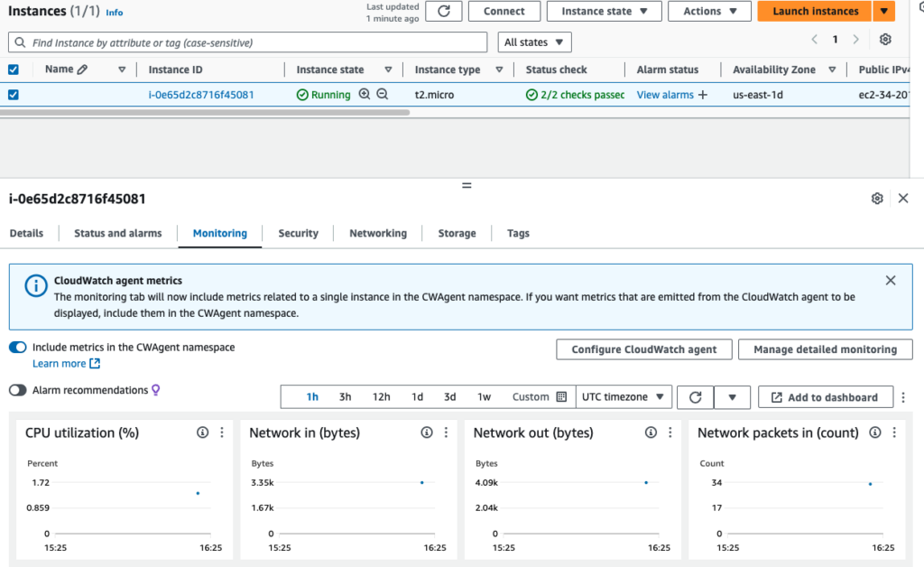
Task: Open Network packets in graph options menu
Action: tap(894, 432)
